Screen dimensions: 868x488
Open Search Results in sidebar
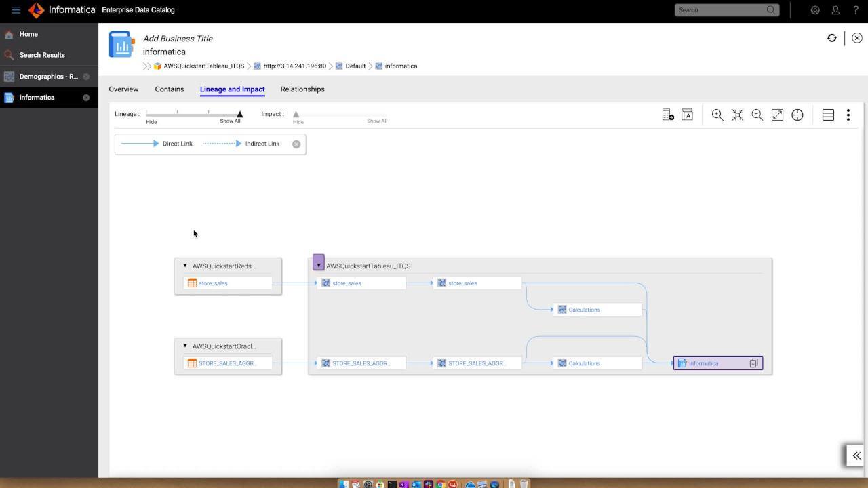(x=49, y=55)
